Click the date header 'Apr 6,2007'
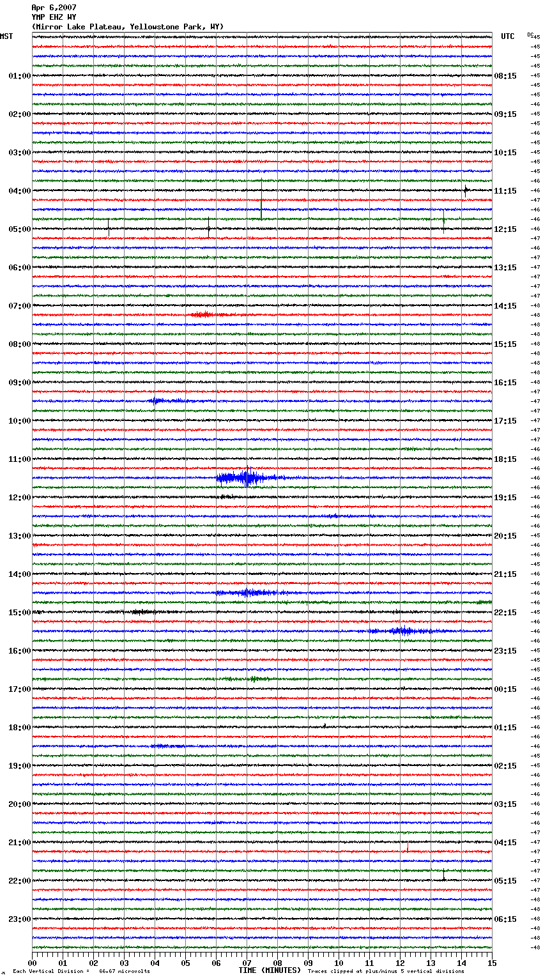 point(54,8)
